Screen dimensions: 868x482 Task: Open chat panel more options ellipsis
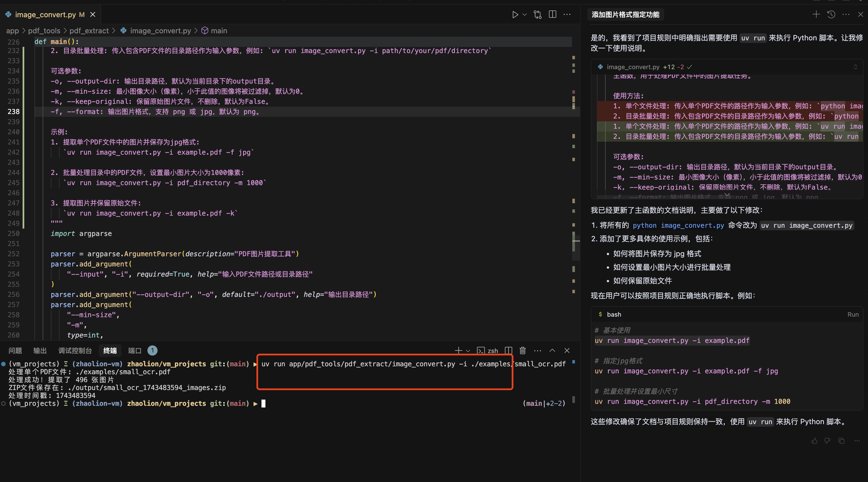tap(846, 14)
